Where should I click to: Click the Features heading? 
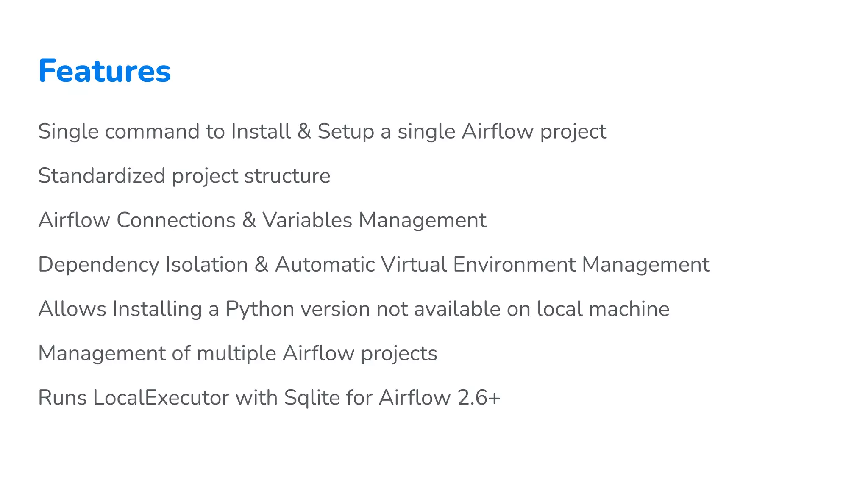[105, 71]
